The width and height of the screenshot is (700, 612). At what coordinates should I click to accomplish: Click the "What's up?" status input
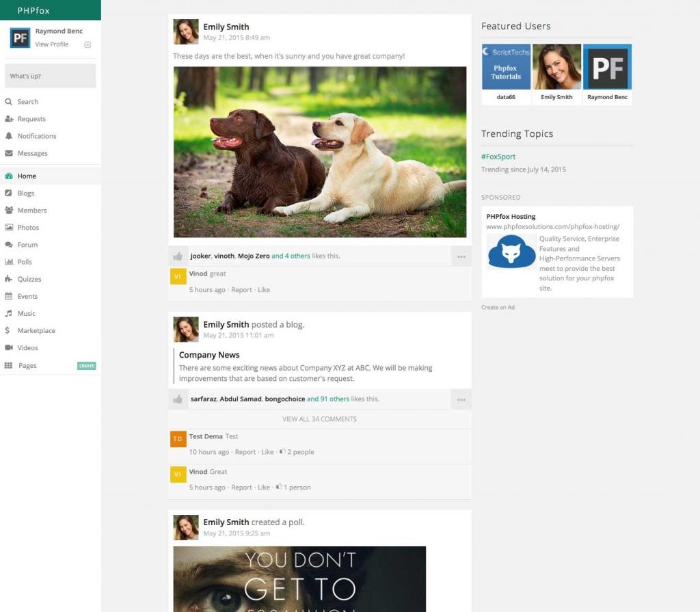[x=51, y=76]
